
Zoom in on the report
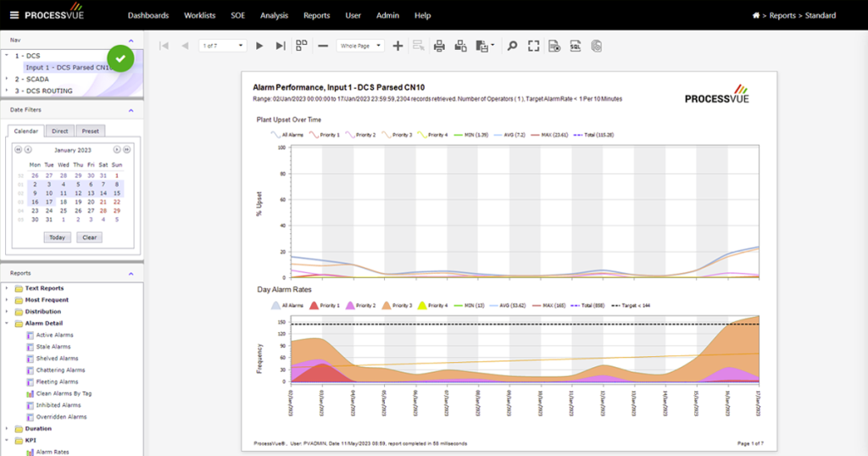(x=398, y=46)
